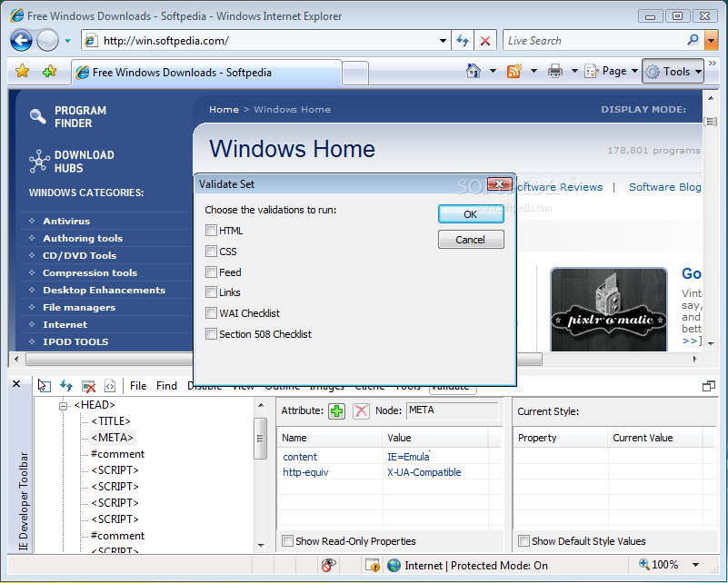Collapse the HEAD node in DOM tree
The width and height of the screenshot is (728, 583).
click(x=63, y=406)
